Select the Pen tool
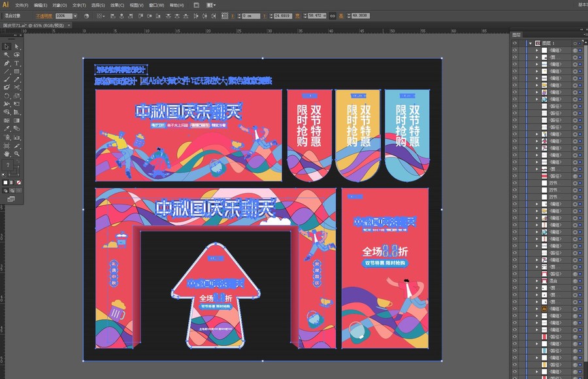This screenshot has width=588, height=379. pos(7,63)
